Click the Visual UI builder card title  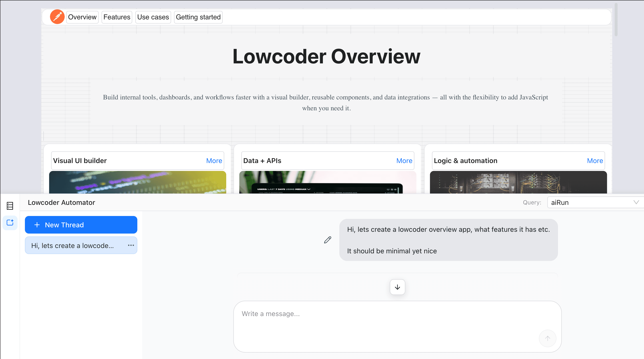pos(80,161)
